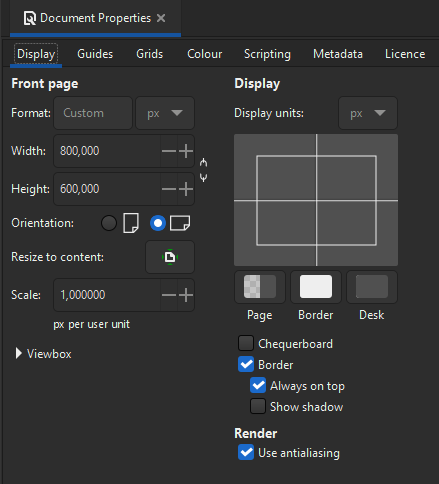
Task: Disable the Use antialiasing checkbox
Action: click(246, 452)
